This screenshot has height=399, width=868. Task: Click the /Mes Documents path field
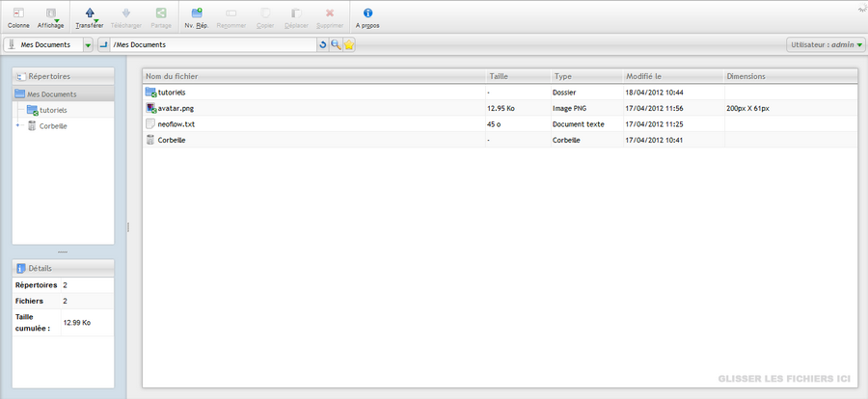click(x=212, y=45)
